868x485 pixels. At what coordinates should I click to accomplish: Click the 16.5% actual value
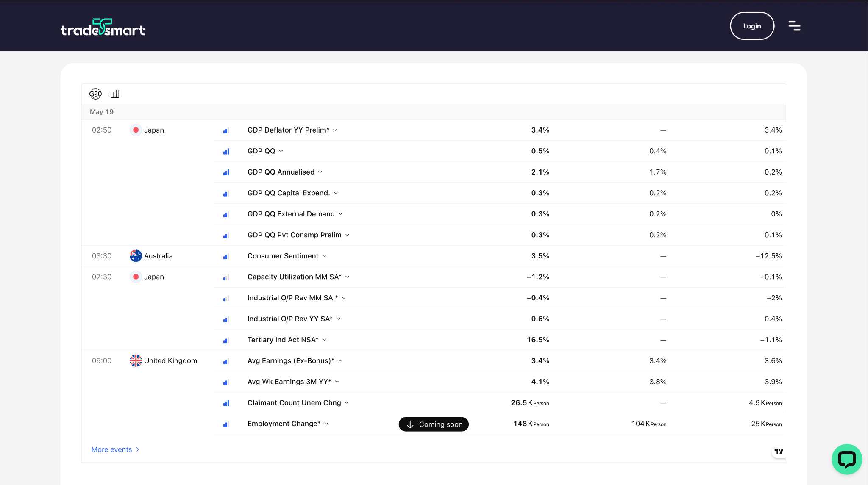[538, 340]
